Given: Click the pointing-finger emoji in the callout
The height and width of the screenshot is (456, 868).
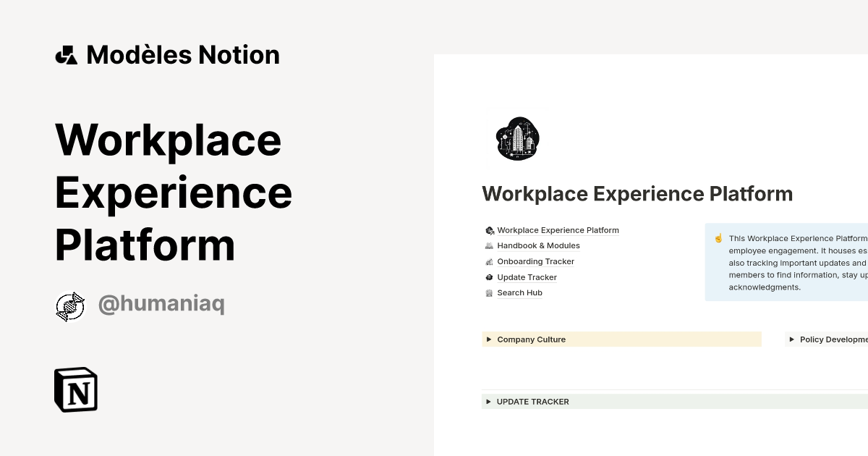Looking at the screenshot, I should (718, 237).
